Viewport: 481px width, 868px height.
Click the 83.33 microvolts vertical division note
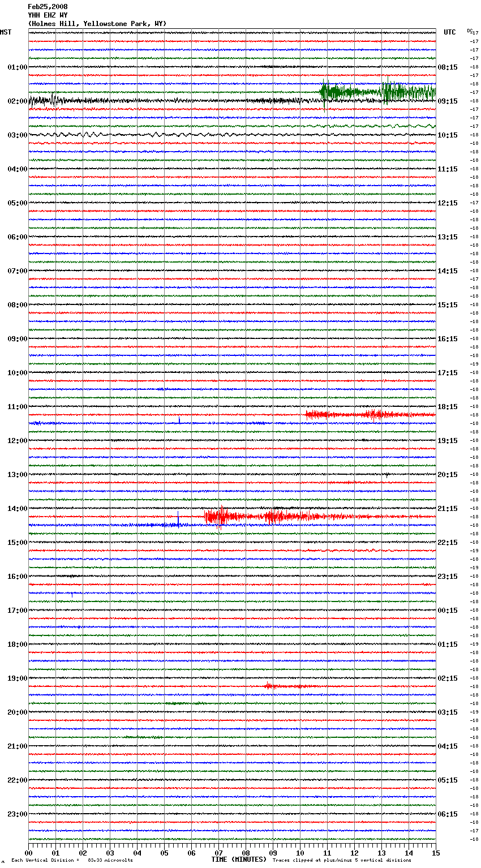coord(72,861)
